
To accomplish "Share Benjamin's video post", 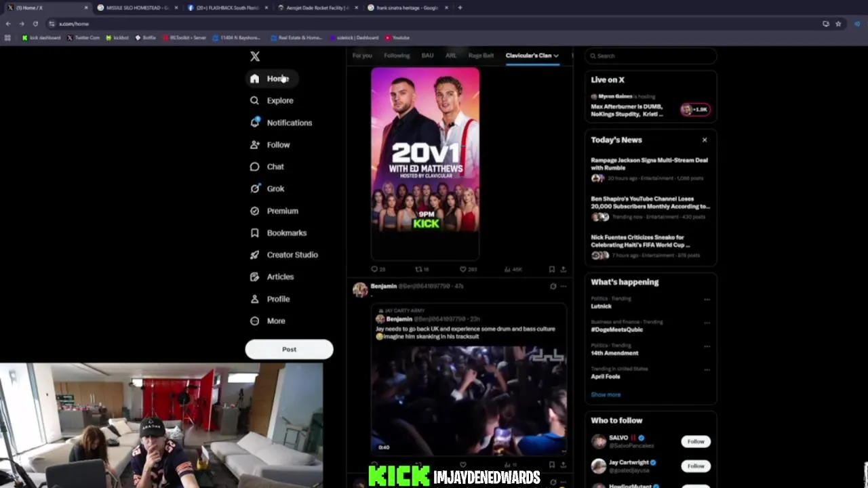I will coord(563,465).
